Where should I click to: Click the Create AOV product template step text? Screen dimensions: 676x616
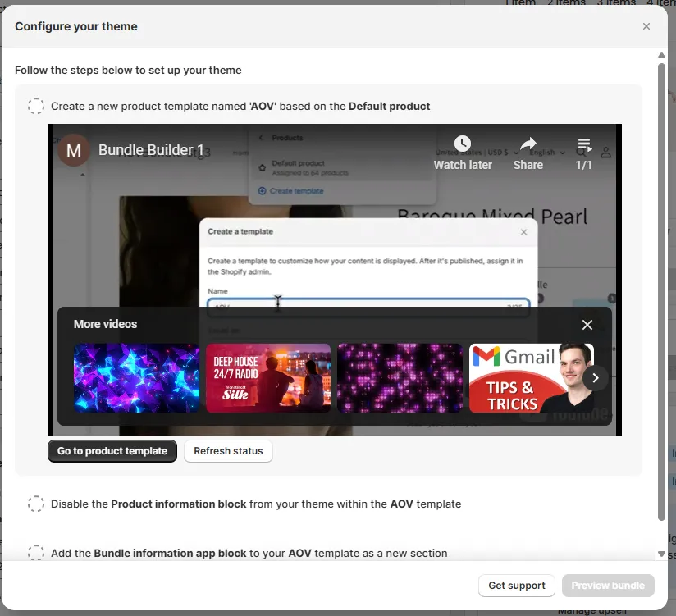pos(240,106)
